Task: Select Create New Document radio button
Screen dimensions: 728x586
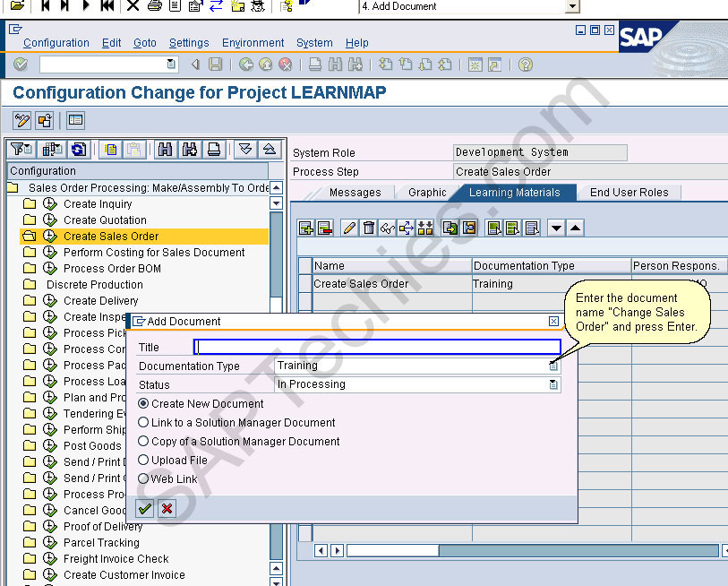Action: (143, 403)
